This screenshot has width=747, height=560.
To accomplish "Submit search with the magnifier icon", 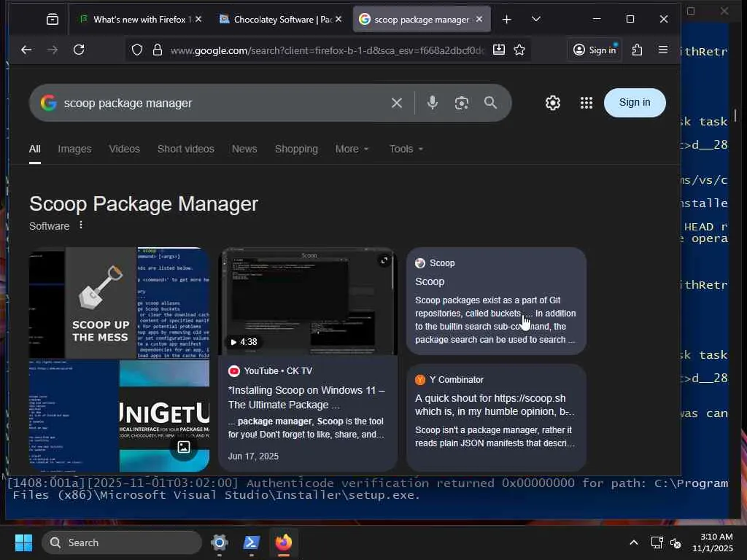I will point(490,102).
